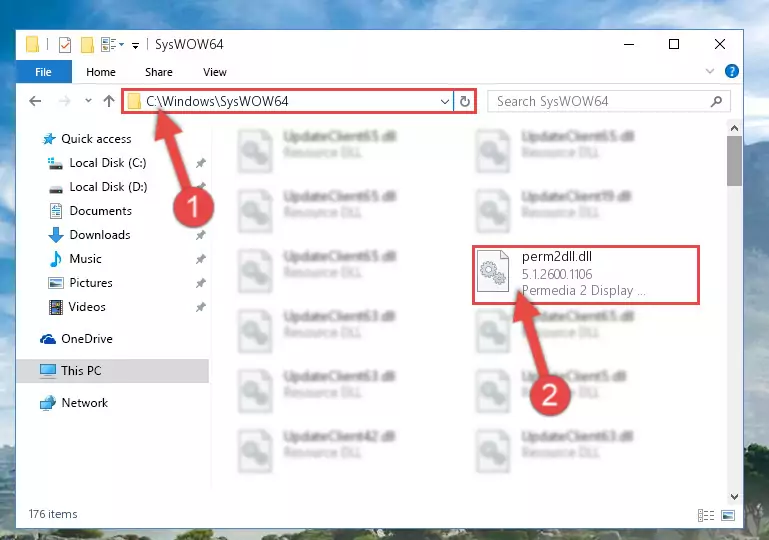Image resolution: width=769 pixels, height=540 pixels.
Task: Open Local Disk (C:) in sidebar
Action: tap(108, 163)
